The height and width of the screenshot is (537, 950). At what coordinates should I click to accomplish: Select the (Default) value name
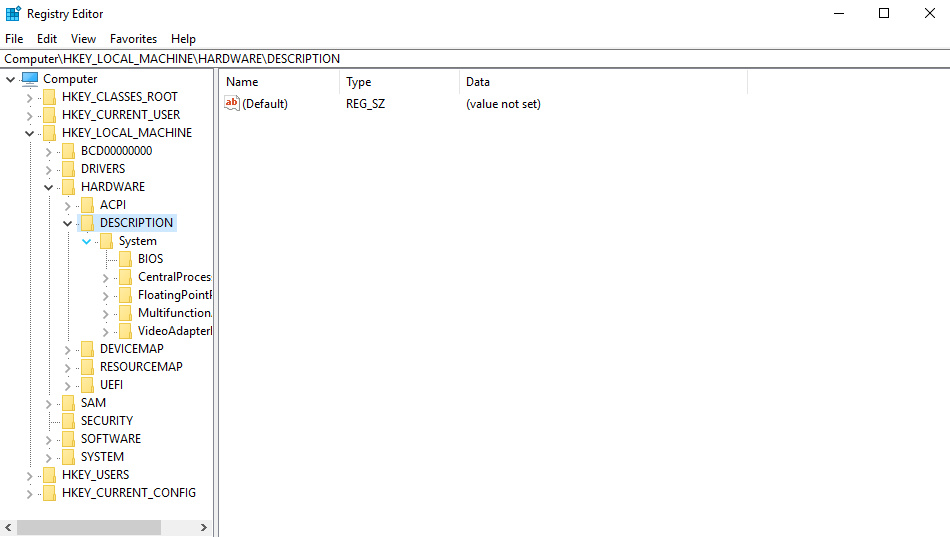pyautogui.click(x=265, y=104)
